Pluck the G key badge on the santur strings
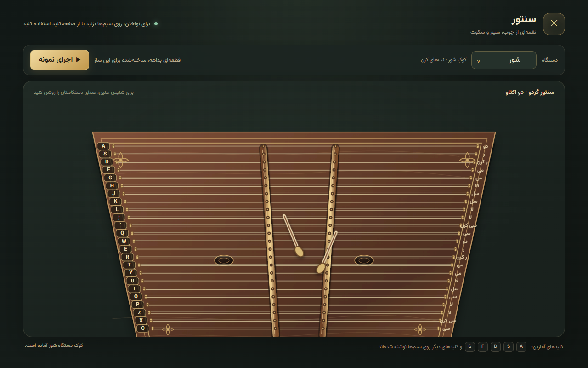The image size is (588, 368). [x=110, y=178]
